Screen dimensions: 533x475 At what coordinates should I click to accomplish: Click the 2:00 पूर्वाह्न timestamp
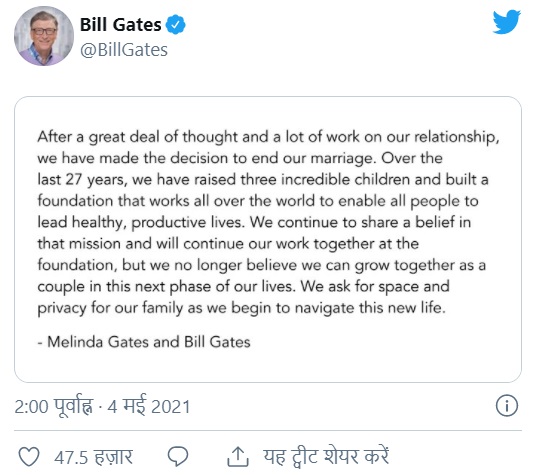click(53, 406)
